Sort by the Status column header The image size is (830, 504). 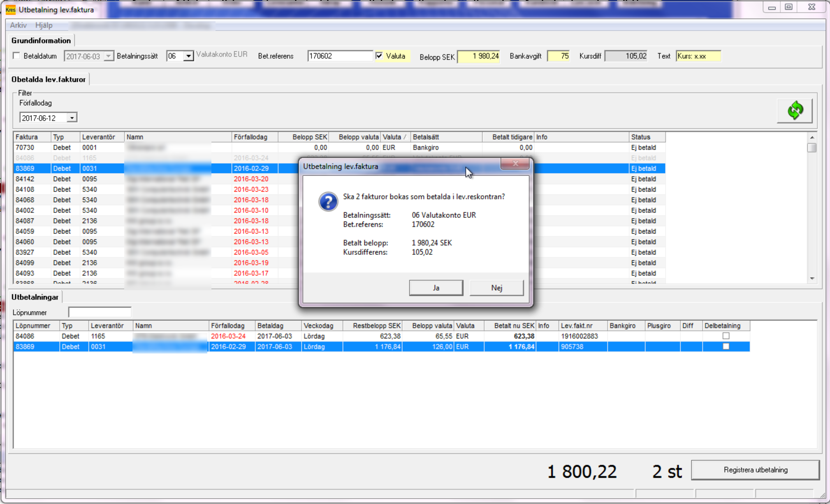pos(647,137)
